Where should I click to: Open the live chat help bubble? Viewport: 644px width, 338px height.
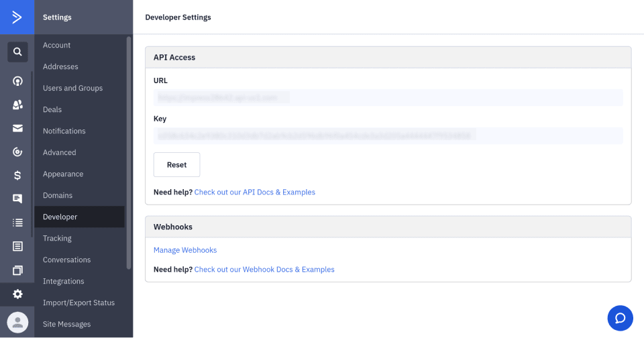tap(620, 318)
